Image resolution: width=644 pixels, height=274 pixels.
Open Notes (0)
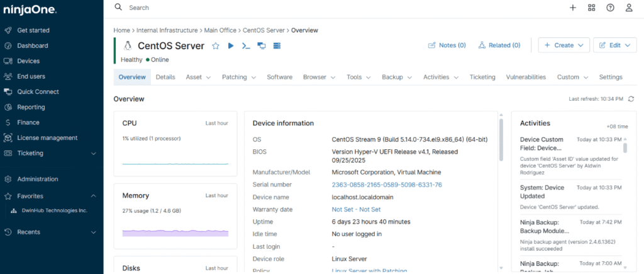pyautogui.click(x=447, y=45)
